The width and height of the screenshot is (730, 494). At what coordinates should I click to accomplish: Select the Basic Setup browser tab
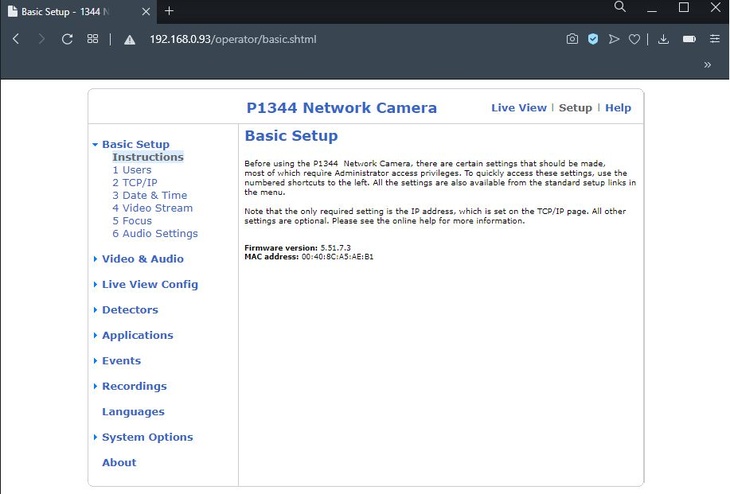(x=79, y=12)
